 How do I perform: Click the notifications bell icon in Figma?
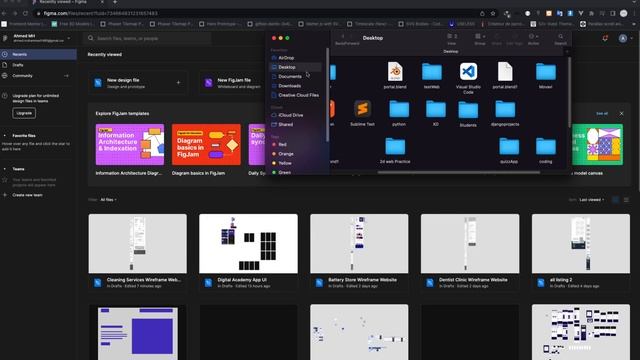coord(605,38)
